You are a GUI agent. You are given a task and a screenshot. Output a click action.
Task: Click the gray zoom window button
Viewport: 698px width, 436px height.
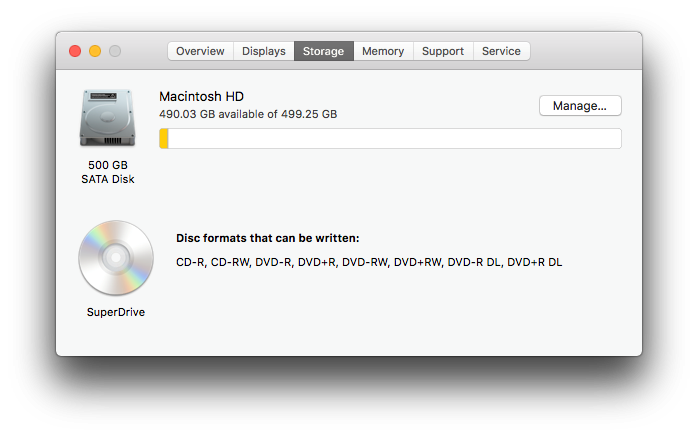coord(115,51)
